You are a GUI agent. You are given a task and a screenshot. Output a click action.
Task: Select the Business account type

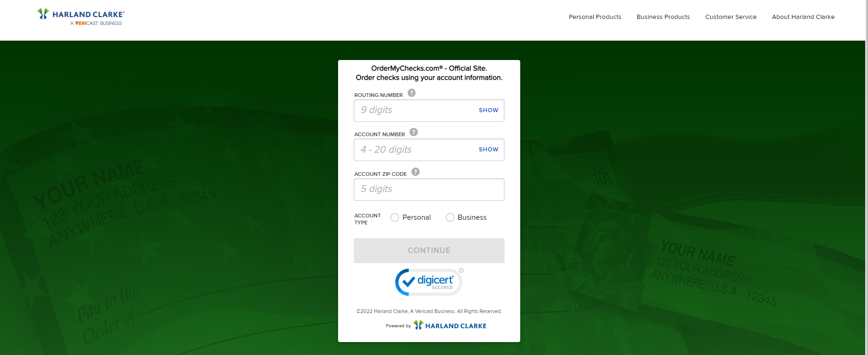(450, 217)
